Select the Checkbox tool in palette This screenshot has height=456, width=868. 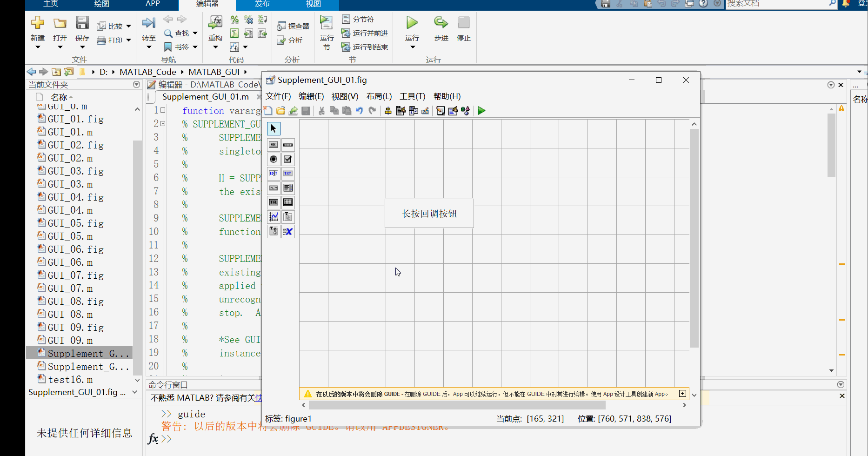coord(288,159)
